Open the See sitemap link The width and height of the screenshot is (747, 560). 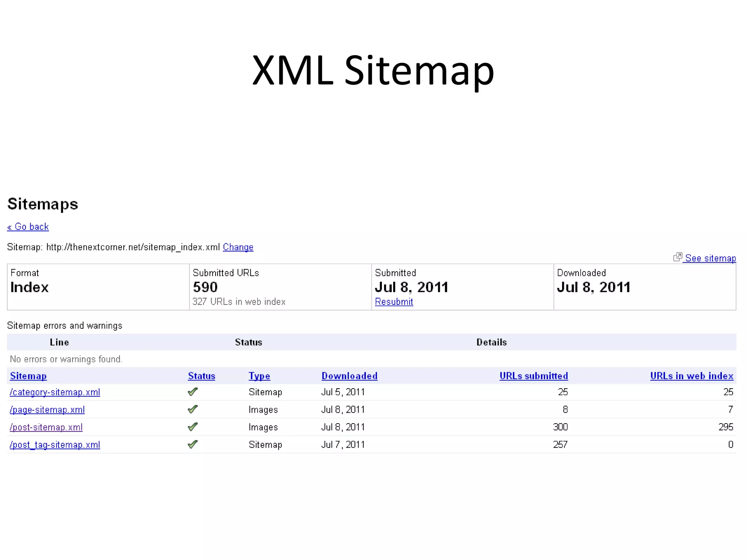(711, 258)
